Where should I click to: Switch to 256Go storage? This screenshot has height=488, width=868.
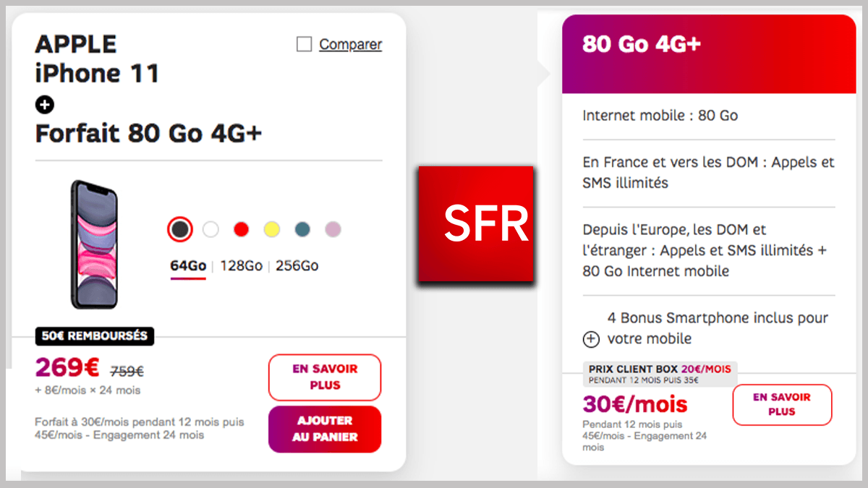tap(297, 266)
